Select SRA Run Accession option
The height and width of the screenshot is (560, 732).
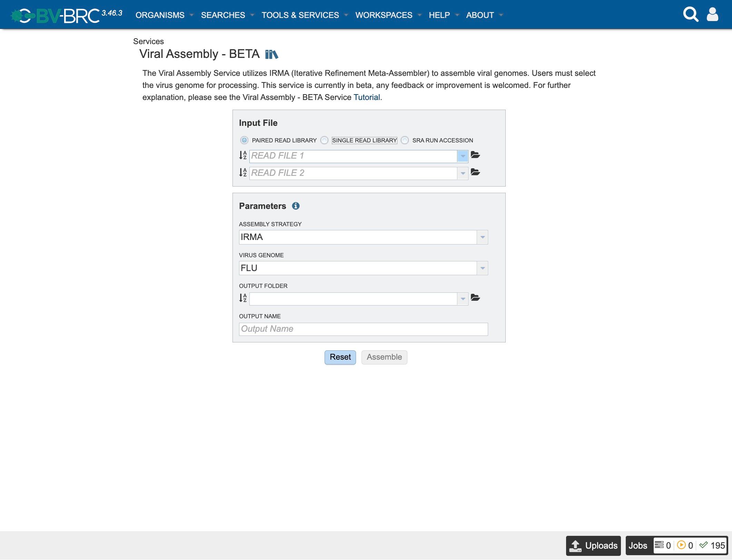click(405, 140)
